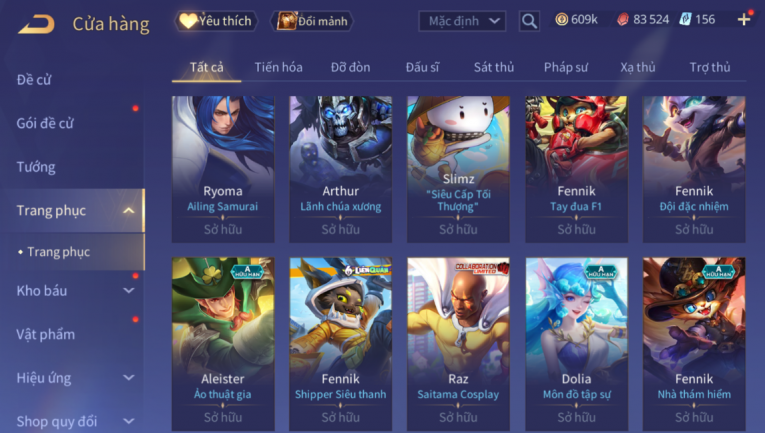Select the Tiến hóa tab
The height and width of the screenshot is (433, 765).
point(278,67)
